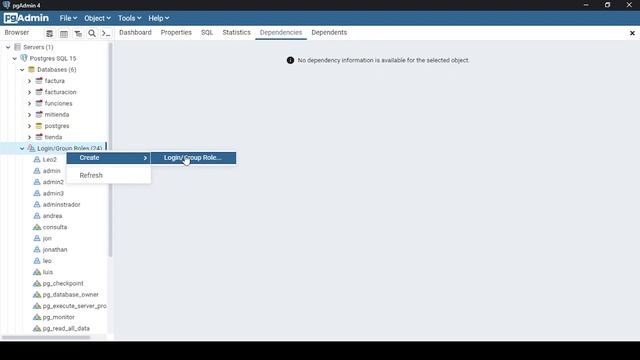Select the andrea role
640x360 pixels.
52,216
